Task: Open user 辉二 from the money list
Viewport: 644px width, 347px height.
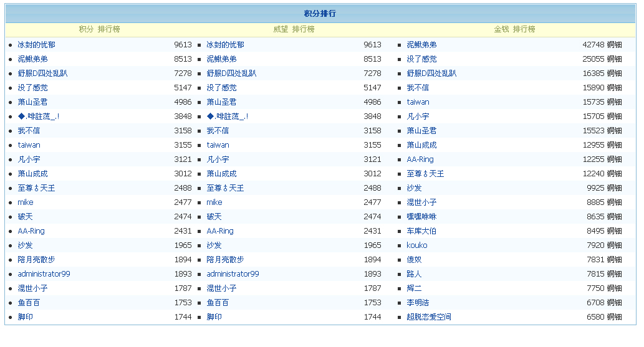Action: point(414,288)
